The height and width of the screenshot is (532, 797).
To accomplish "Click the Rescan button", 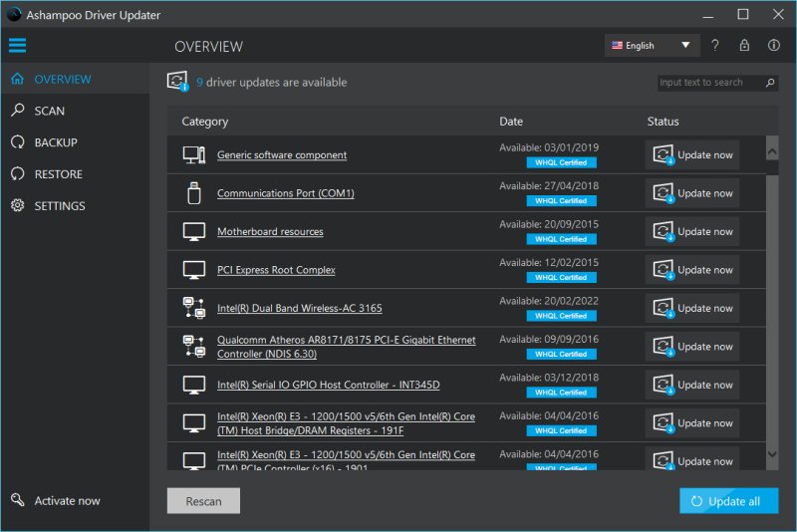I will [x=203, y=501].
